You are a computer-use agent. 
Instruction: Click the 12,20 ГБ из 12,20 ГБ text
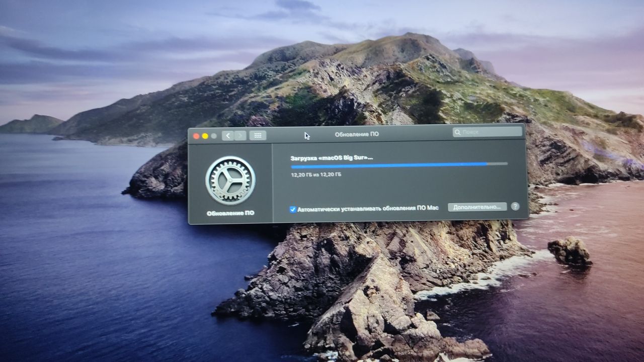click(316, 174)
